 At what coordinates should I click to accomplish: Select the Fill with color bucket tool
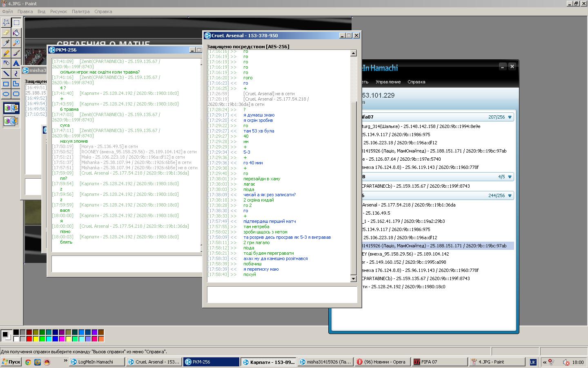[16, 33]
